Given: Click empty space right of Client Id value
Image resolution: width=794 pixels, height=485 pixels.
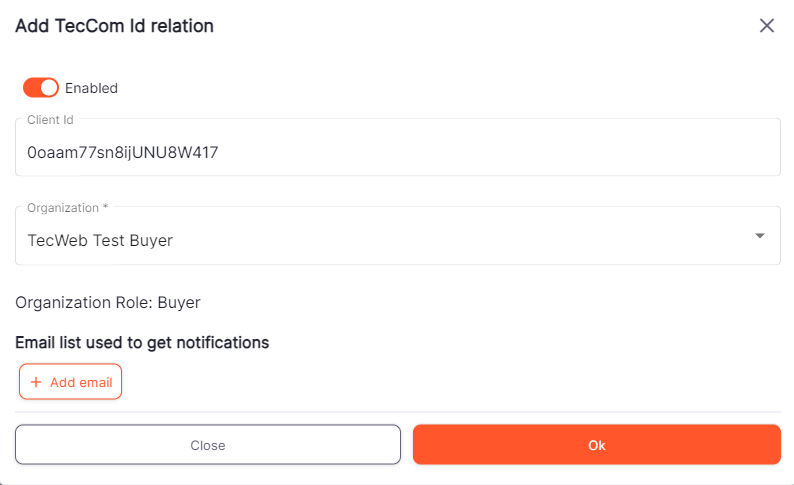Looking at the screenshot, I should tap(500, 153).
